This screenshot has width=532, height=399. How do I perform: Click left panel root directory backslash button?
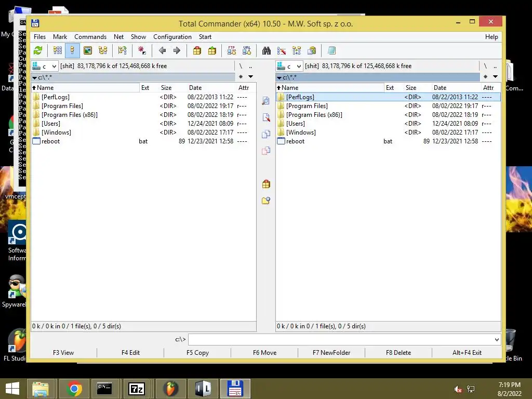241,66
